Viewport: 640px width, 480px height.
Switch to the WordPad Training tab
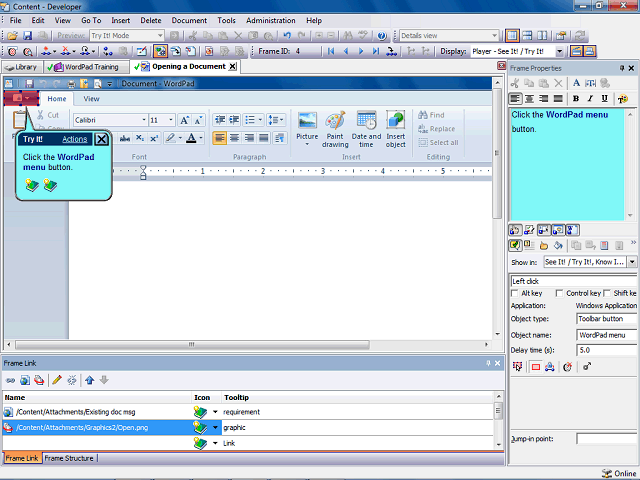click(x=86, y=67)
